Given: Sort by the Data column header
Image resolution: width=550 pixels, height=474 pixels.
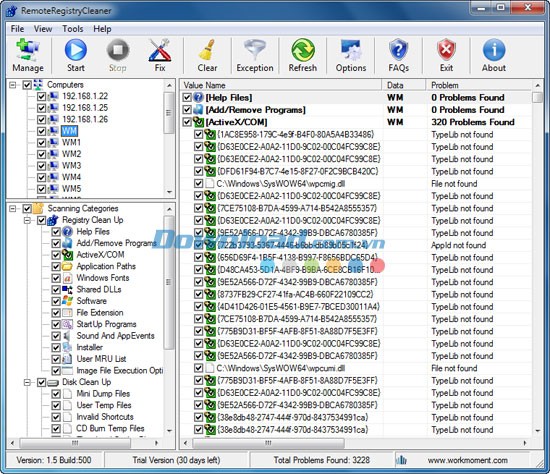Looking at the screenshot, I should pos(404,85).
